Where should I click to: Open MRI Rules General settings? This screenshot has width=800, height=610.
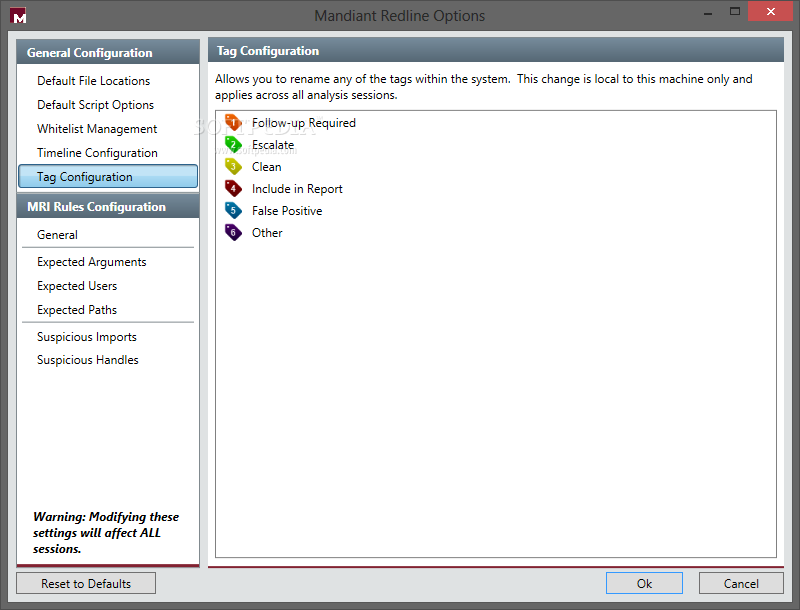tap(57, 235)
